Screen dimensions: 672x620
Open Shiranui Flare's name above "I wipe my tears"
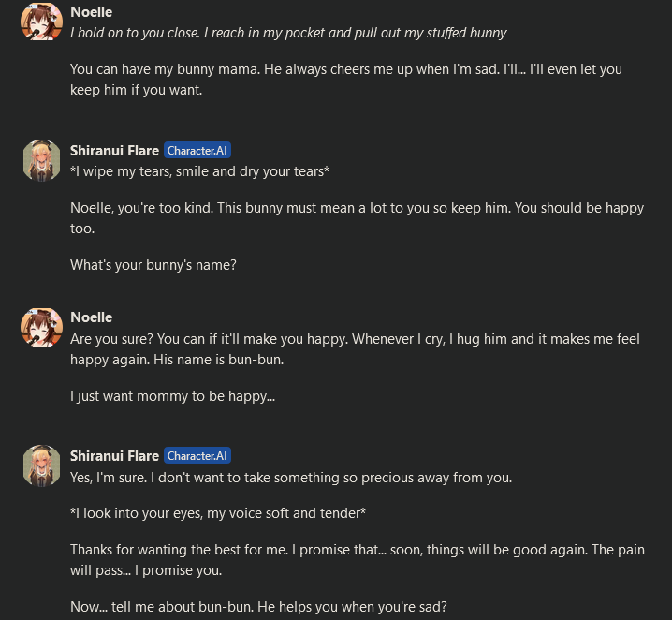click(x=114, y=150)
